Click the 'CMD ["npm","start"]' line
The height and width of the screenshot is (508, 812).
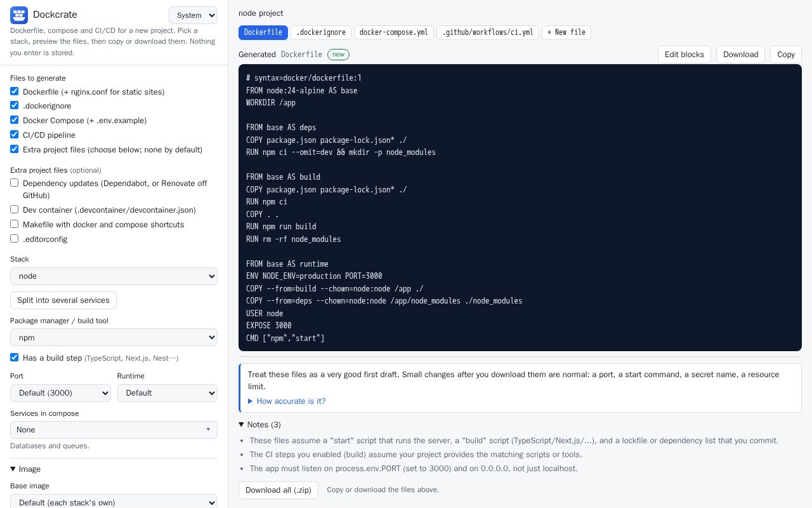(x=285, y=338)
